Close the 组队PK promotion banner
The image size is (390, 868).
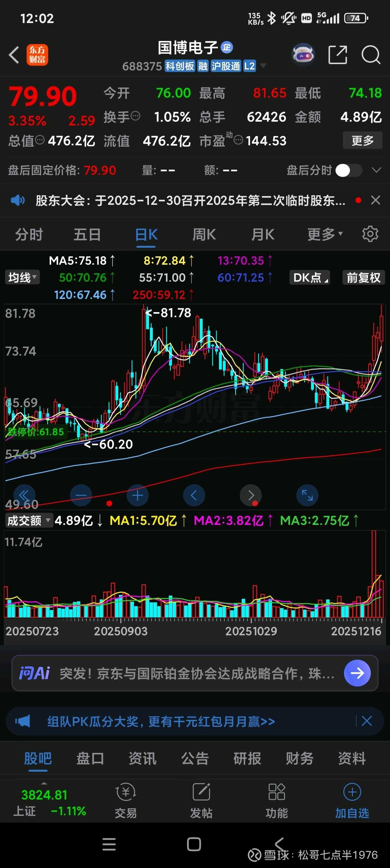click(366, 721)
